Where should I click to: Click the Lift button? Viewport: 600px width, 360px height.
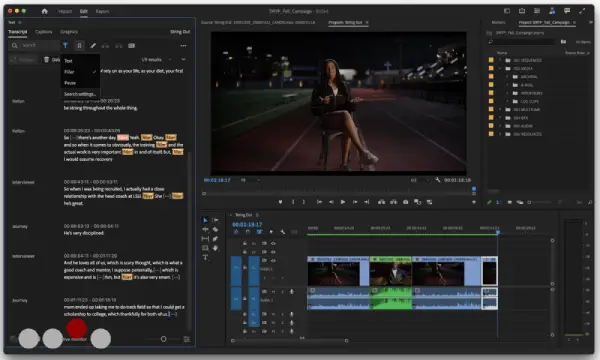[382, 202]
